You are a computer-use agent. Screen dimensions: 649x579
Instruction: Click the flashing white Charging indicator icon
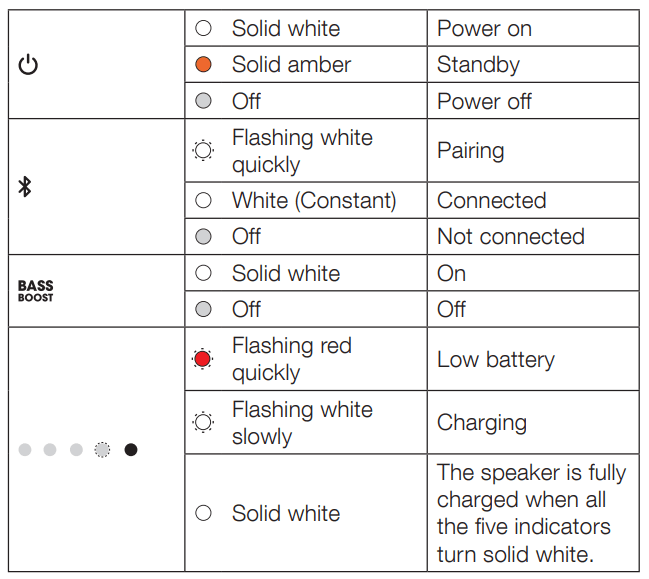[x=203, y=423]
